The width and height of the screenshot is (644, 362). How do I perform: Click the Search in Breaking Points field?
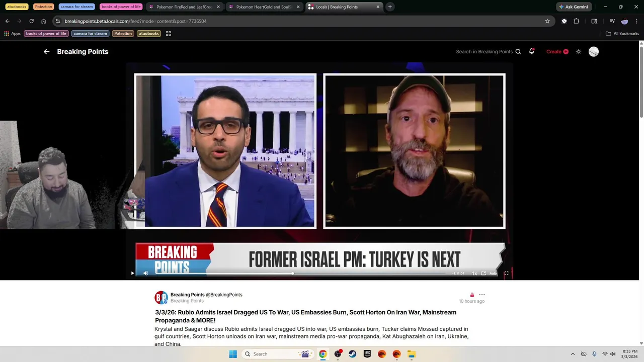click(x=484, y=51)
